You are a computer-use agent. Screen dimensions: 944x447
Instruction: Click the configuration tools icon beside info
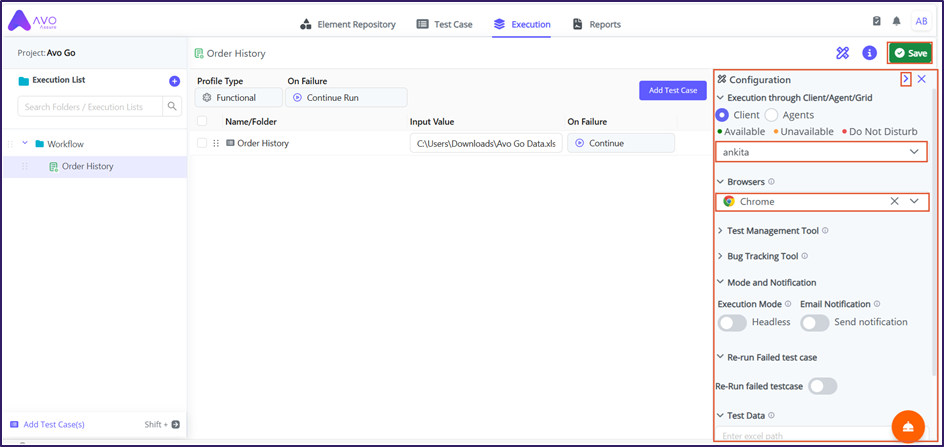coord(843,53)
